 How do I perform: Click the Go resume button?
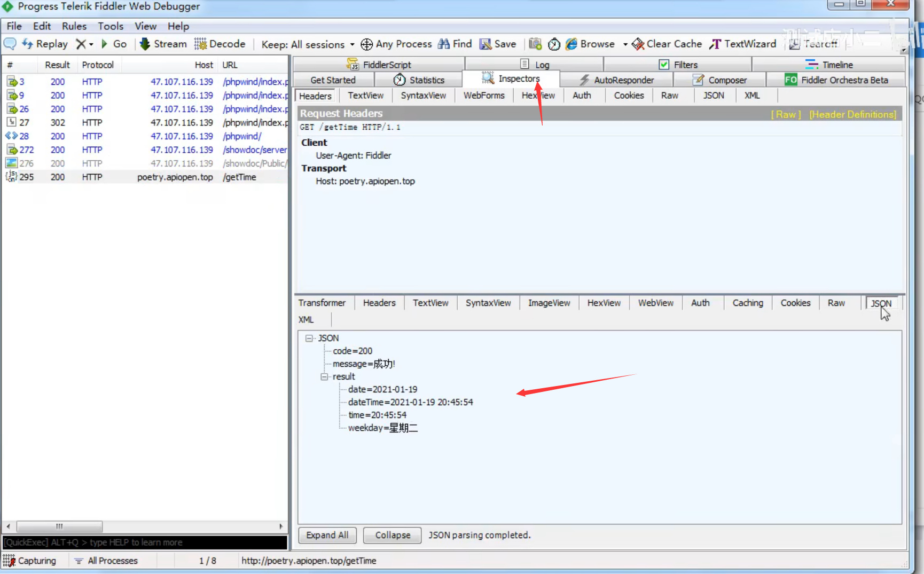(114, 44)
